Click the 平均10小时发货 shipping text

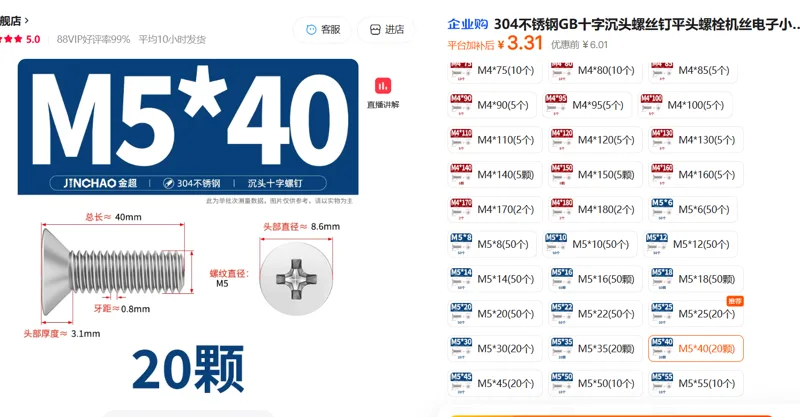click(x=172, y=39)
